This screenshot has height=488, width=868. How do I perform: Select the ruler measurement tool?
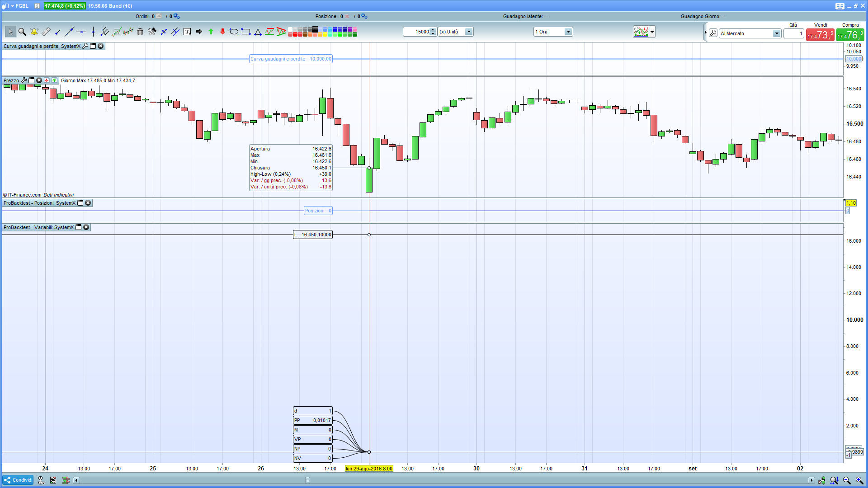click(x=46, y=32)
